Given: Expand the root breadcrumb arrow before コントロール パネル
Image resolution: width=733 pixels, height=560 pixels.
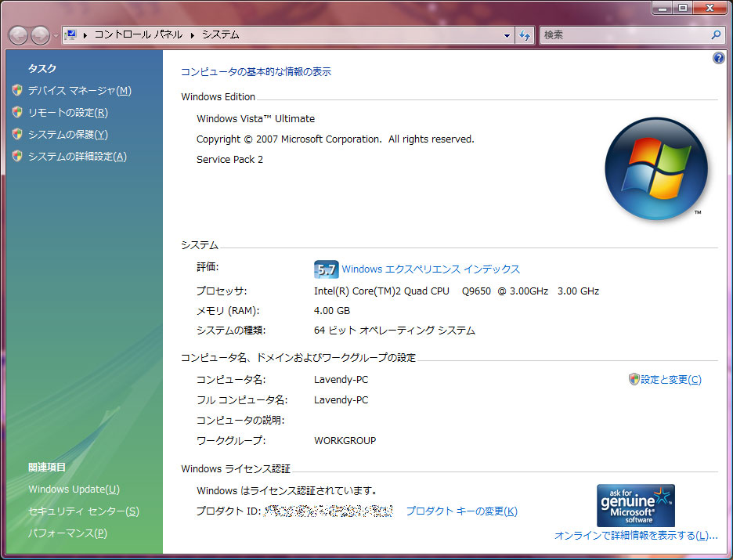Looking at the screenshot, I should (x=85, y=35).
